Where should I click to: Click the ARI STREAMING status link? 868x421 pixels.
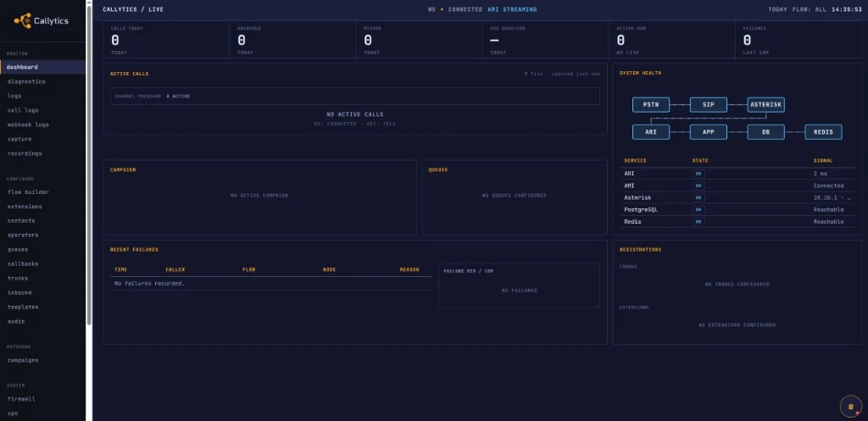512,9
